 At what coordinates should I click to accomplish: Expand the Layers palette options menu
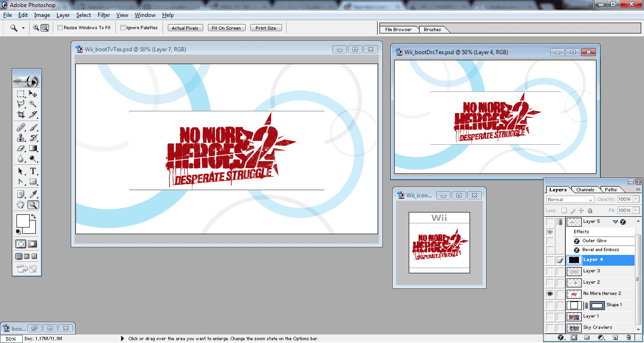[x=637, y=190]
